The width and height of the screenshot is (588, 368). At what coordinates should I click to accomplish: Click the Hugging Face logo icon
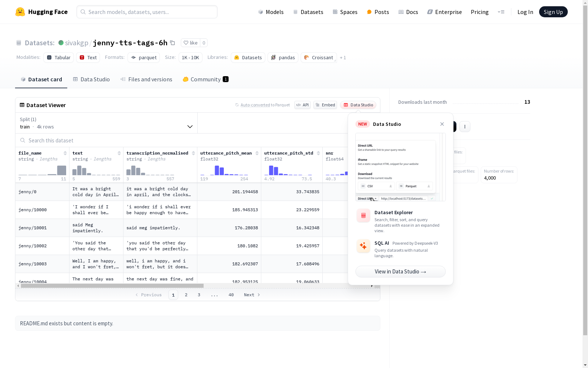tap(20, 12)
